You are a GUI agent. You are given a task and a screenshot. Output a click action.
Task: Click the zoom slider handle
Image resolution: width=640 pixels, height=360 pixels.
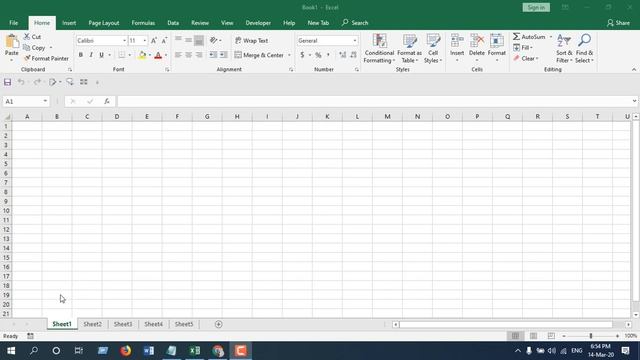click(x=591, y=336)
